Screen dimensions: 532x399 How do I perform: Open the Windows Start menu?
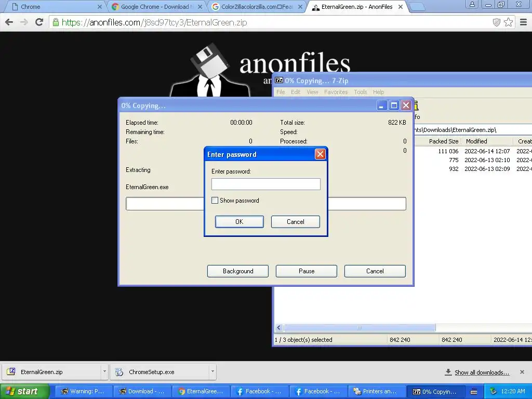(x=24, y=391)
